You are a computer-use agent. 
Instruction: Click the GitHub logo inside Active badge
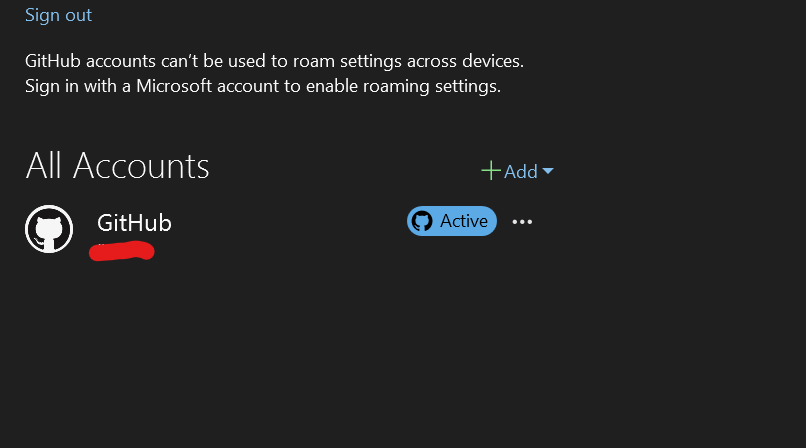click(422, 221)
